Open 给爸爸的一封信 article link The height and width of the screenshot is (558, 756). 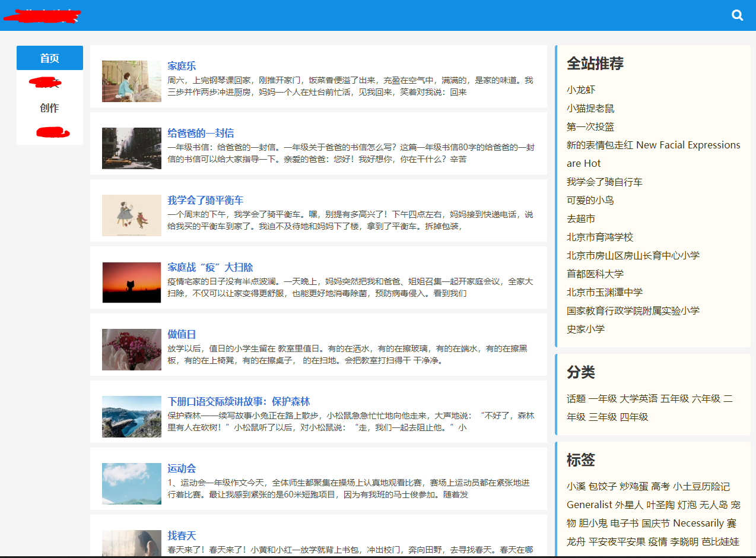click(x=201, y=133)
